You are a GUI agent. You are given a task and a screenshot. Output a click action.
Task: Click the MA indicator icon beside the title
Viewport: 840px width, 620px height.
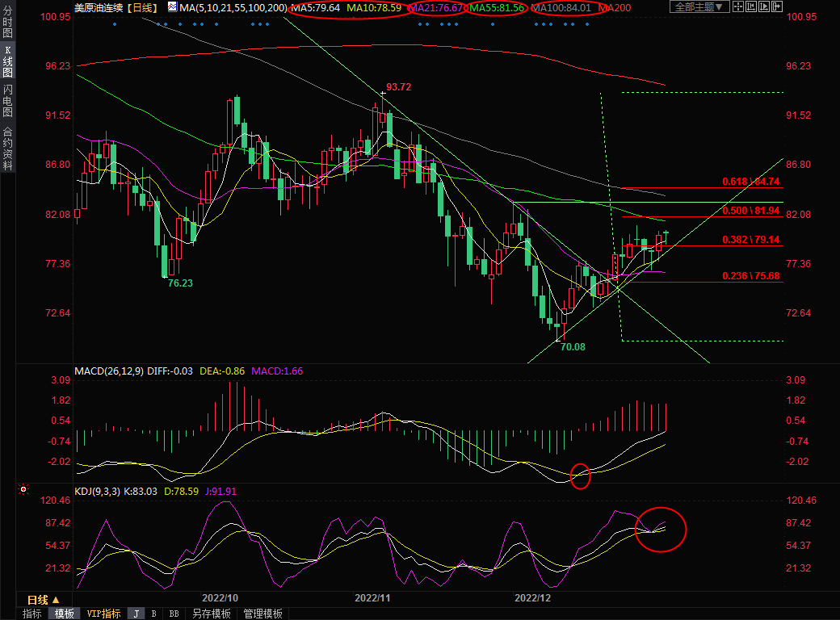pos(173,7)
